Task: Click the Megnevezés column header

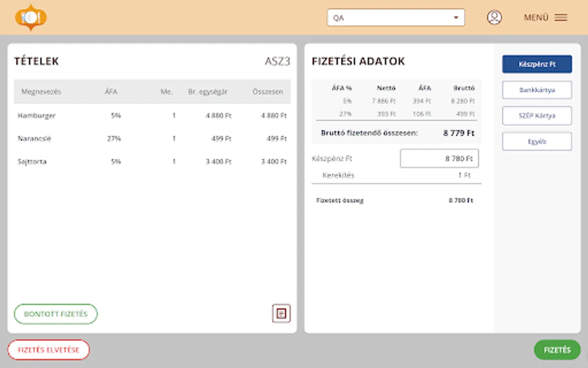Action: 41,92
